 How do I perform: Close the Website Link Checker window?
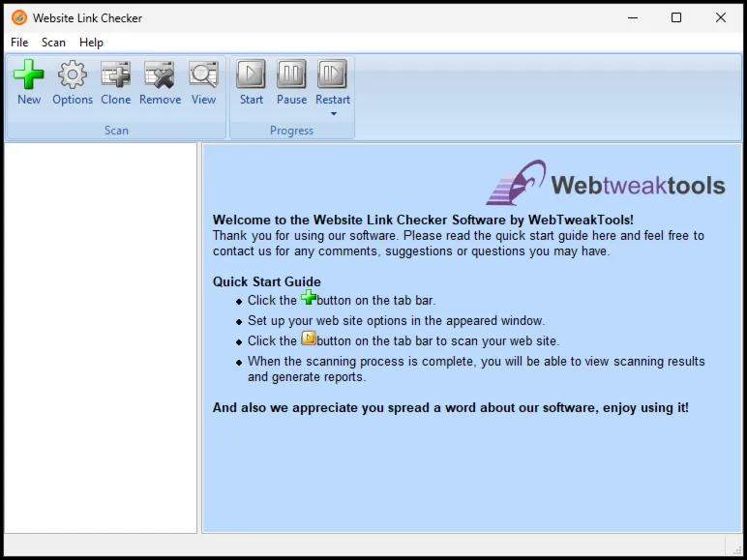720,17
